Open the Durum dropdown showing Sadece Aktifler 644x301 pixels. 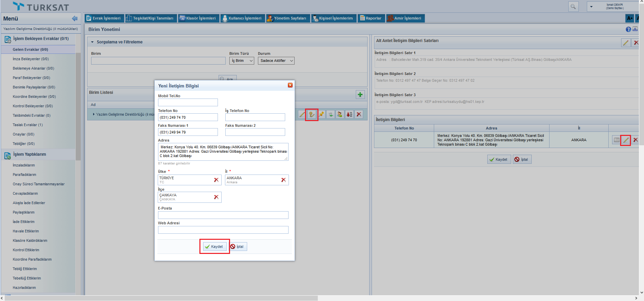[x=276, y=61]
